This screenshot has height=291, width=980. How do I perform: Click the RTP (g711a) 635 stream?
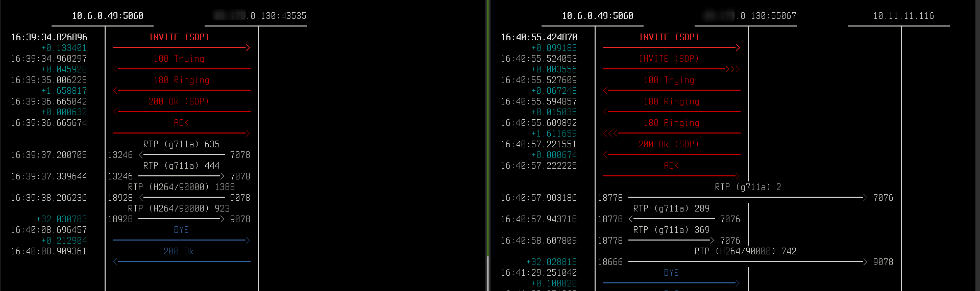[181, 145]
